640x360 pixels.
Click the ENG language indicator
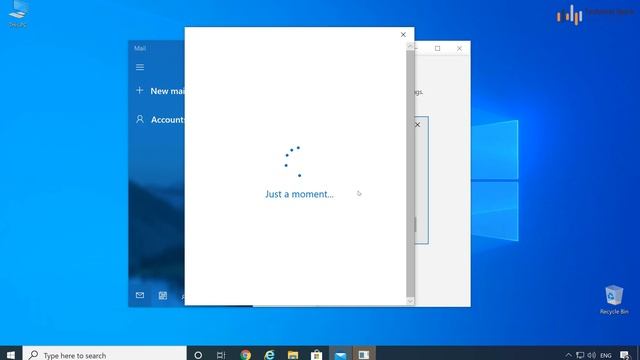pyautogui.click(x=606, y=356)
